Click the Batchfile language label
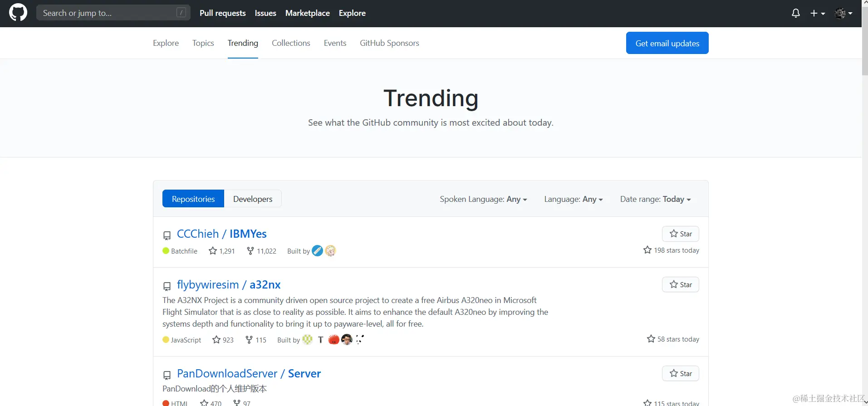The image size is (868, 406). pos(180,251)
